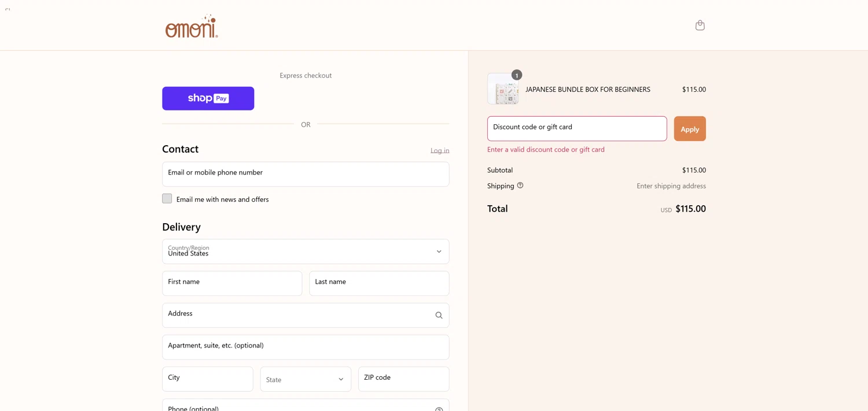Screen dimensions: 868x411
Task: Open the shopping bag cart icon
Action: click(700, 25)
